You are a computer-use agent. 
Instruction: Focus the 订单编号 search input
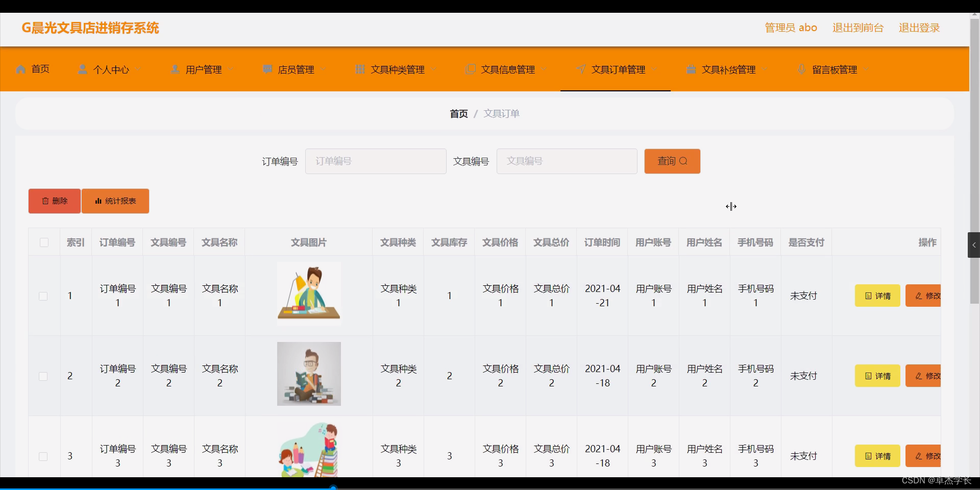click(x=376, y=161)
